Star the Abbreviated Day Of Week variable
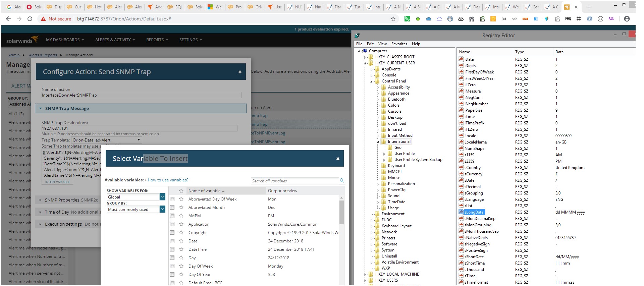644x286 pixels. point(181,199)
